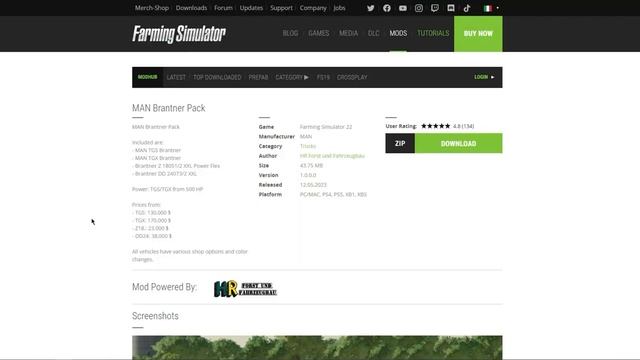Open Downloads link in top bar
Screen dimensions: 640x360
tap(191, 8)
